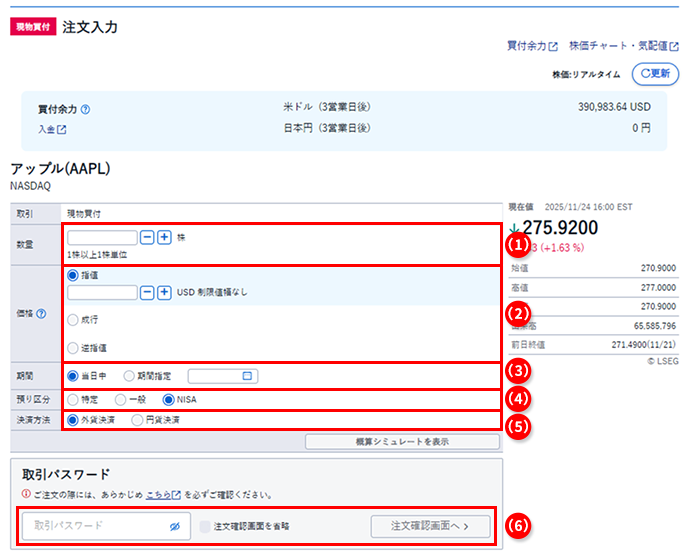This screenshot has height=560, width=690.
Task: Open the calendar icon for period date
Action: [245, 376]
